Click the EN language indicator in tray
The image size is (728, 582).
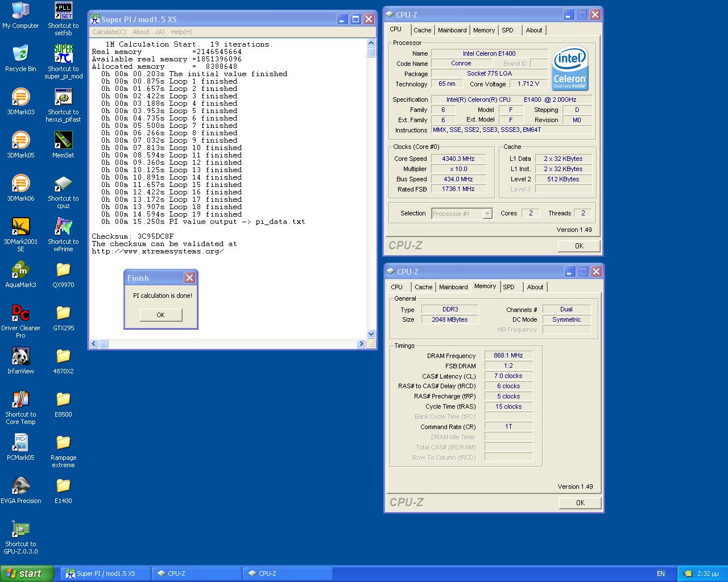[661, 573]
